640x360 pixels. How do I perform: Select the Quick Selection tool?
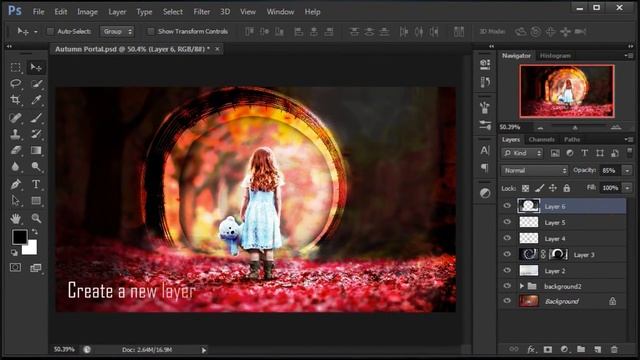(36, 84)
